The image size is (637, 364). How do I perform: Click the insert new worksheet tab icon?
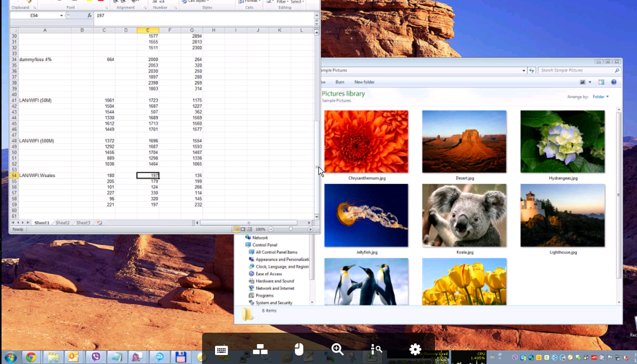(100, 223)
